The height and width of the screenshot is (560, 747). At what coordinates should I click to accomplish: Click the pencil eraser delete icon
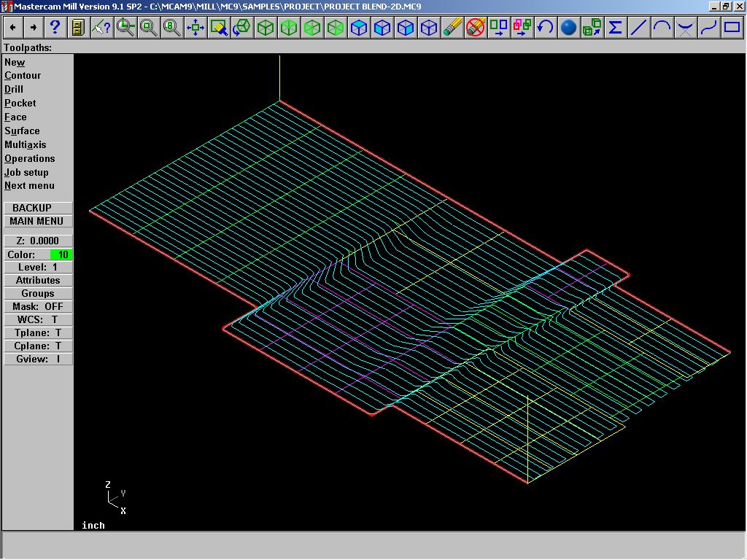(452, 28)
